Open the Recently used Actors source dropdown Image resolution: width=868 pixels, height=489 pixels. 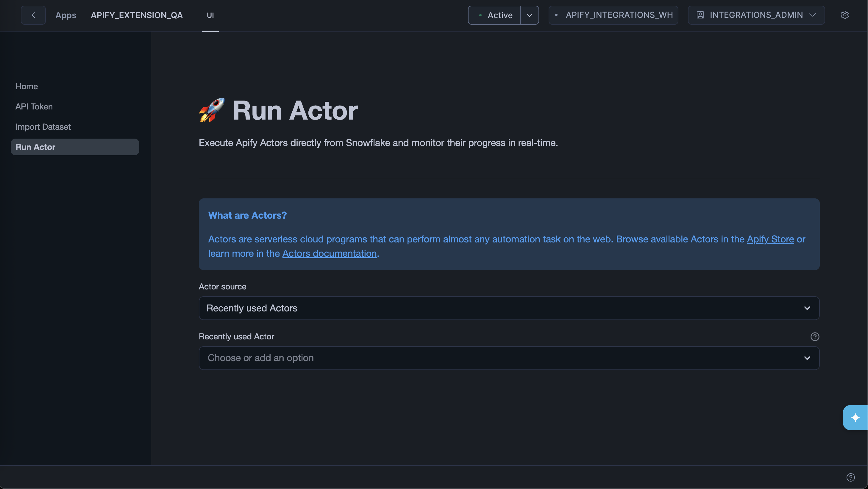[x=509, y=308]
